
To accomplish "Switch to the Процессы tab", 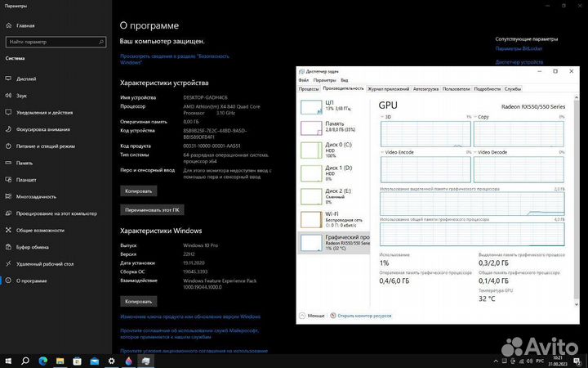I will point(309,88).
